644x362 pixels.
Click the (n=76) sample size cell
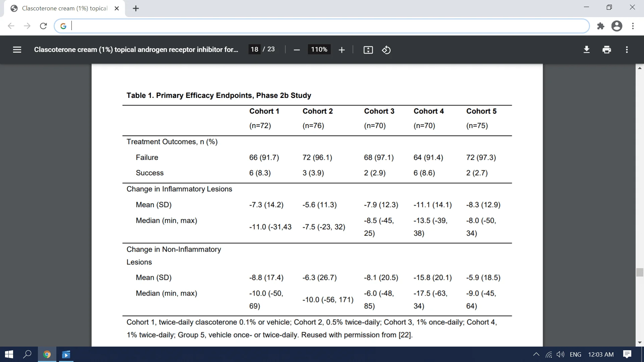point(313,126)
